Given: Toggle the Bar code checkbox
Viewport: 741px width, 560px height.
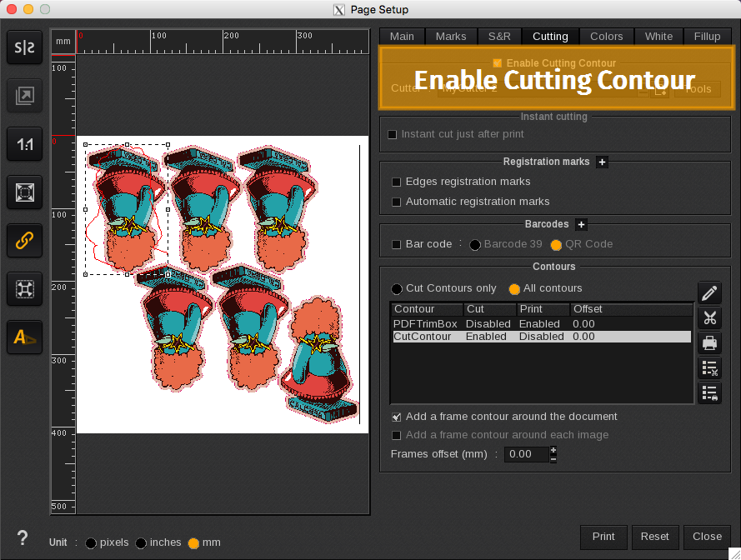Looking at the screenshot, I should (397, 244).
